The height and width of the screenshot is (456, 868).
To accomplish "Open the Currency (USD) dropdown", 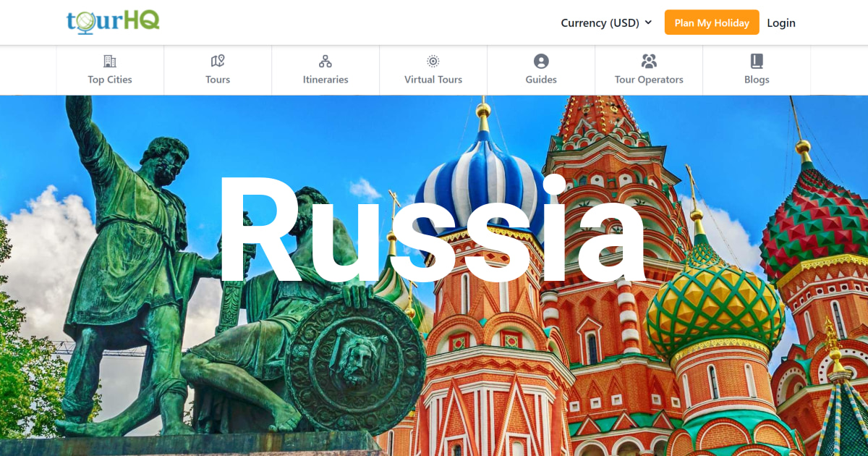I will pyautogui.click(x=606, y=22).
